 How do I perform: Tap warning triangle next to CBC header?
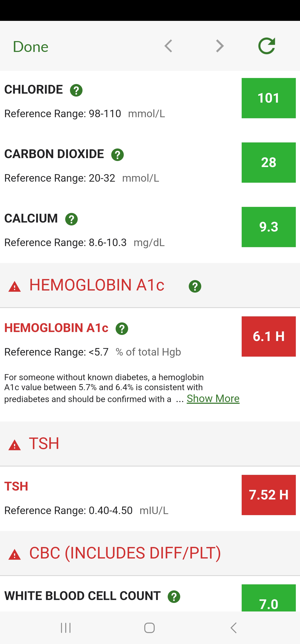tap(15, 555)
